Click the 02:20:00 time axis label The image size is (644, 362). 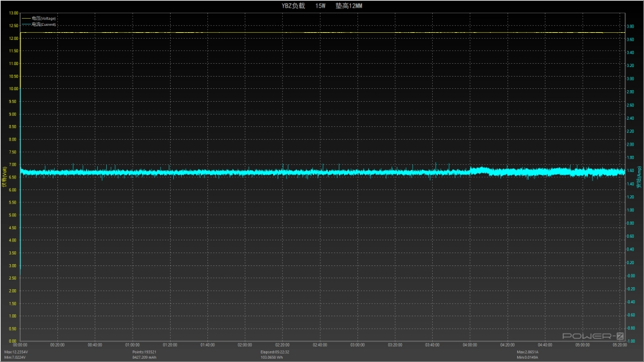[x=283, y=345]
